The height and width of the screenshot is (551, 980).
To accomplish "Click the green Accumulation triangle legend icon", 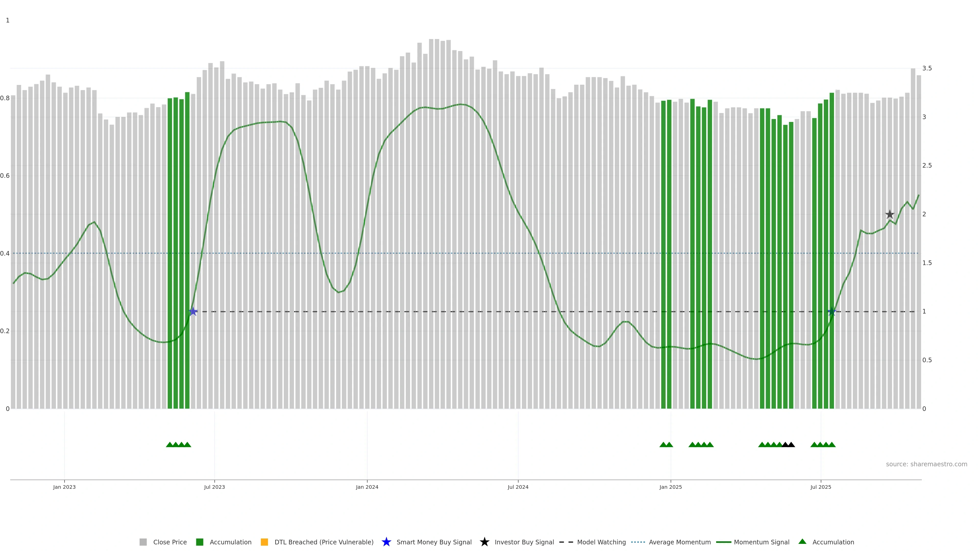I will click(x=802, y=542).
